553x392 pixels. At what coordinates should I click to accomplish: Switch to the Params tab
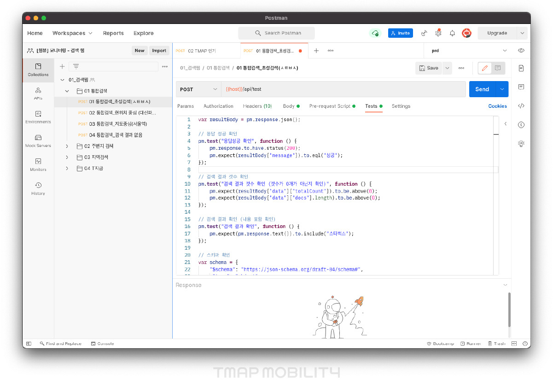coord(186,106)
